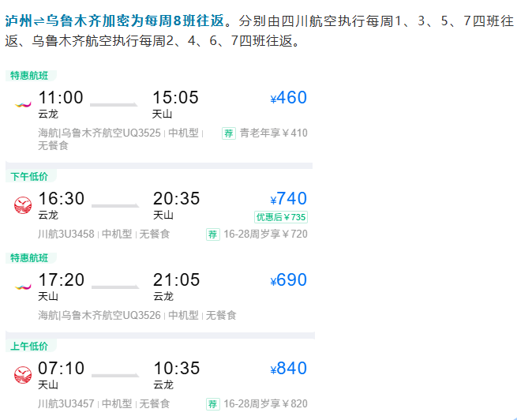517x420 pixels.
Task: Select the ¥460 fare price
Action: pyautogui.click(x=288, y=98)
